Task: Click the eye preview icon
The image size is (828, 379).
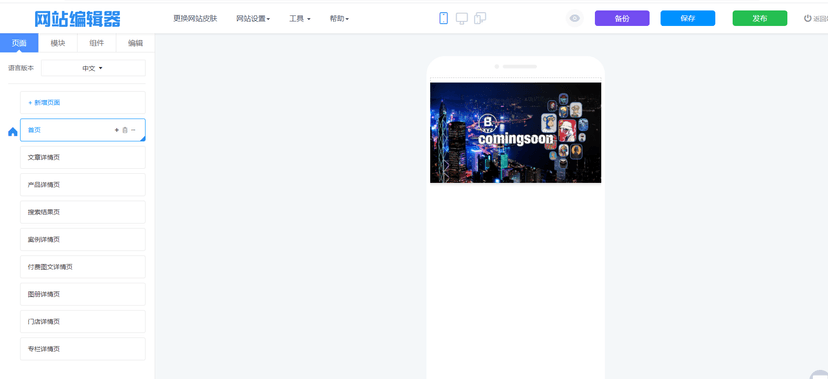Action: (575, 18)
